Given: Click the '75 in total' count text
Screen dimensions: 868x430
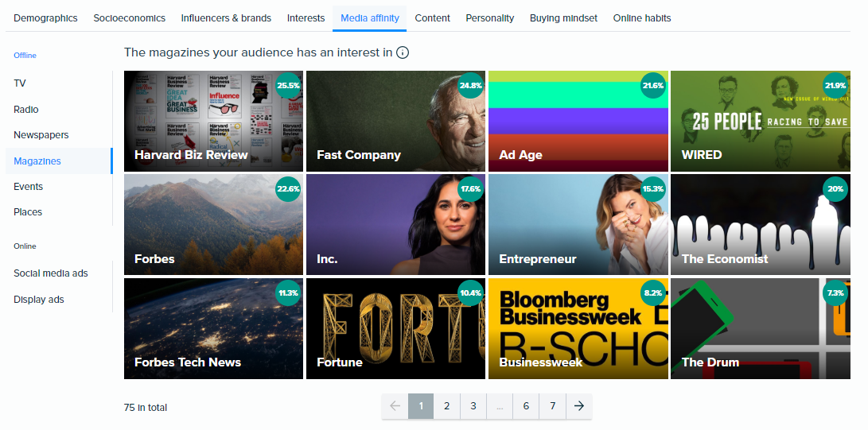Looking at the screenshot, I should 146,407.
